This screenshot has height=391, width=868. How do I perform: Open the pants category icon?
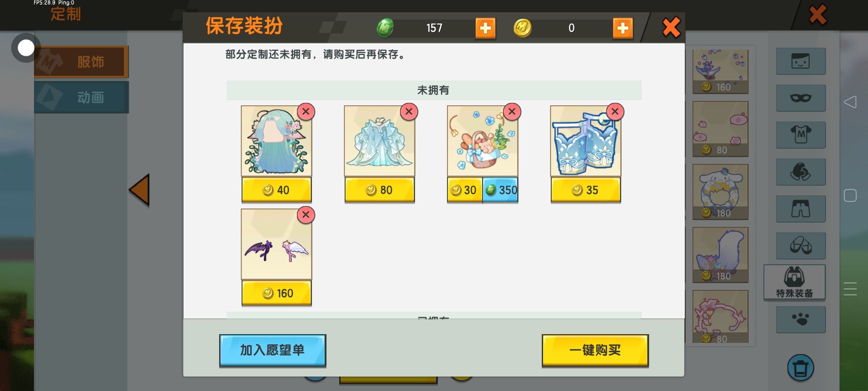click(801, 209)
